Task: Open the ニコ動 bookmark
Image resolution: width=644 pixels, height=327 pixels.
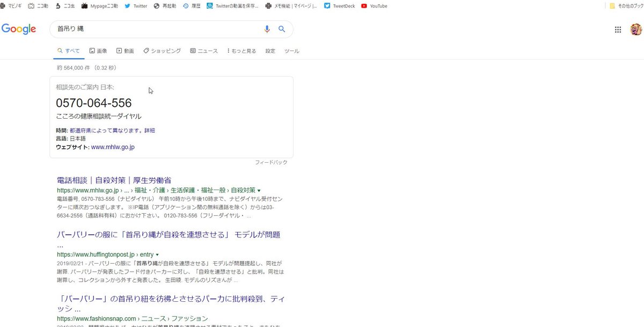Action: pyautogui.click(x=38, y=6)
